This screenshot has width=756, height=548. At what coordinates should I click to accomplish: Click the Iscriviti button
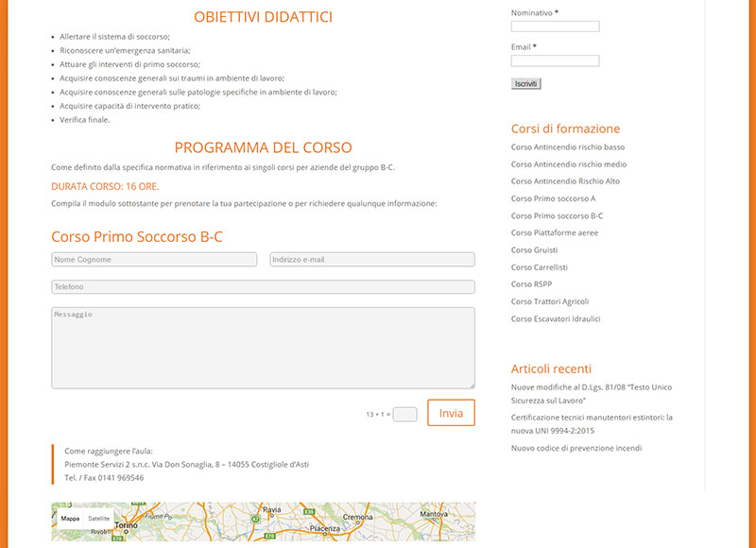525,84
